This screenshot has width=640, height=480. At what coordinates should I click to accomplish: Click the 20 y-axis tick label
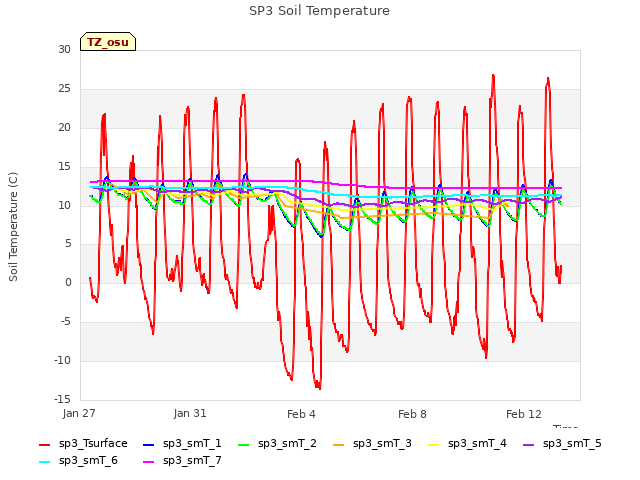(64, 127)
